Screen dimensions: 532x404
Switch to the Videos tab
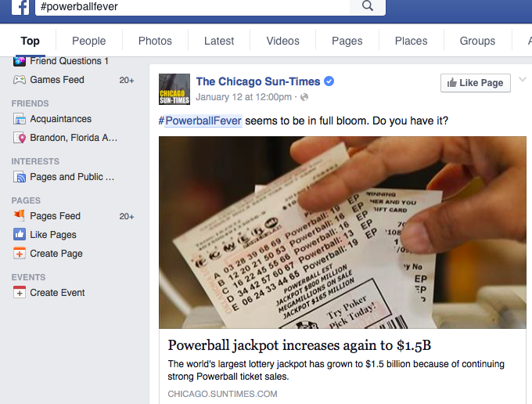[x=282, y=41]
